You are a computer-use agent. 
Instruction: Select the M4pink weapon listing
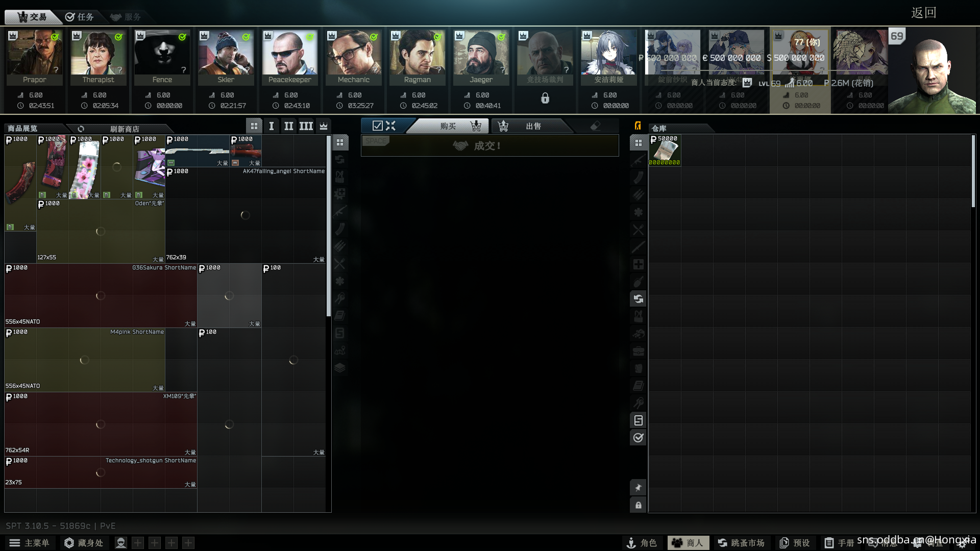tap(85, 360)
